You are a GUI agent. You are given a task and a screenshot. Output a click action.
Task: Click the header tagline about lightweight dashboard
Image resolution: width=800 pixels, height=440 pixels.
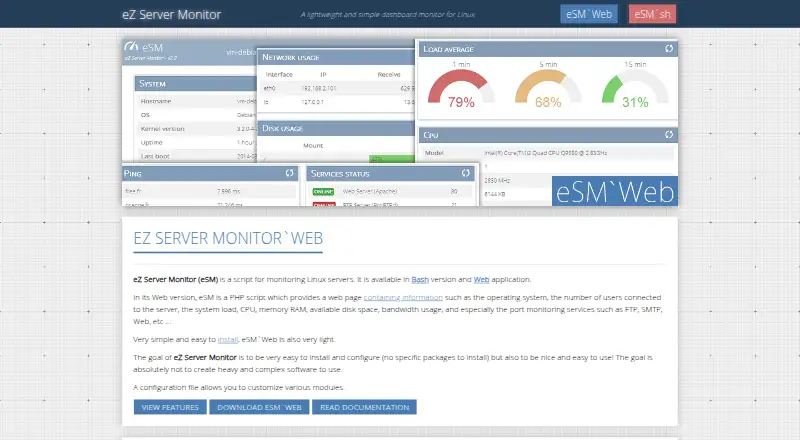tap(388, 14)
